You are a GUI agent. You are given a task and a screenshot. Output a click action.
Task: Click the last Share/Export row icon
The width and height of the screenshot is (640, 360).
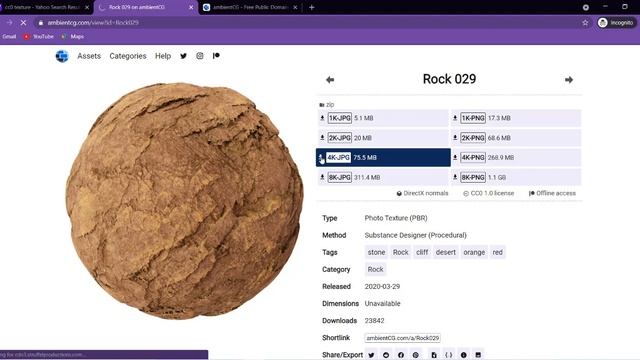tap(478, 355)
